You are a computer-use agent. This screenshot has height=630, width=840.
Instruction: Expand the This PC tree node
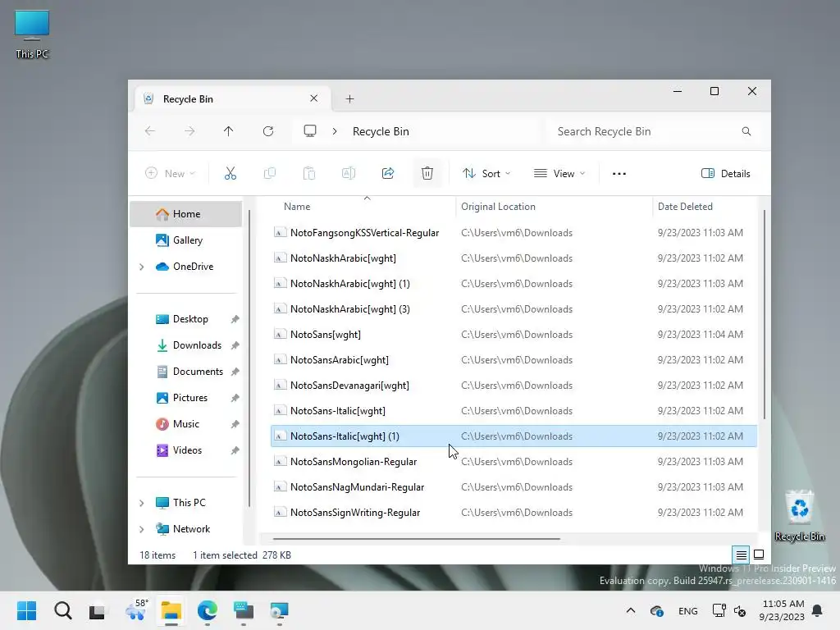[141, 503]
